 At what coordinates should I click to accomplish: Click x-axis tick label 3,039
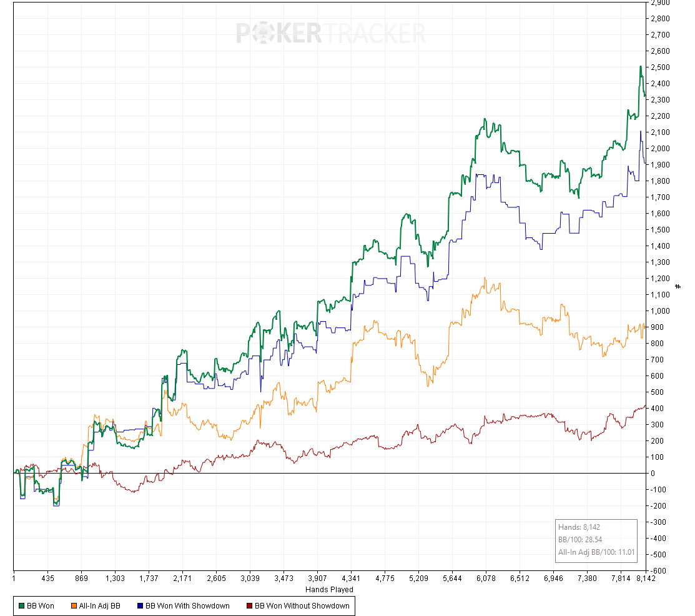[x=250, y=579]
